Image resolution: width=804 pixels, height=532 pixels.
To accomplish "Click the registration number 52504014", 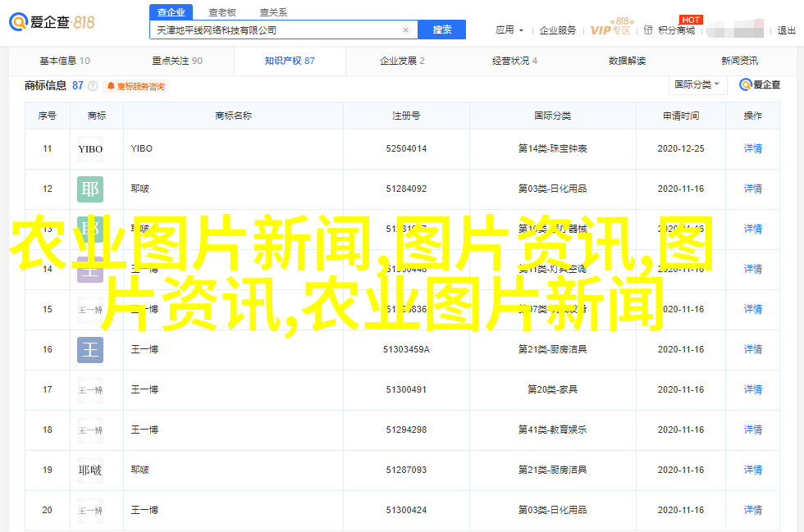I will click(406, 148).
